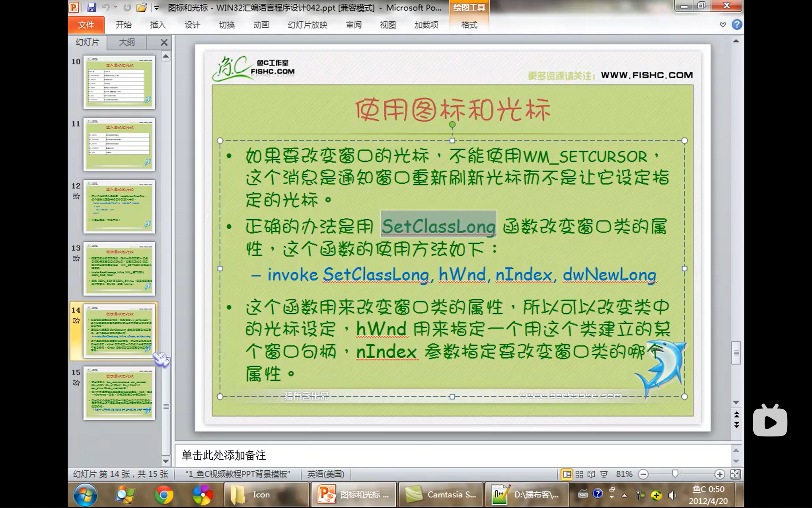Open the undo history dropdown arrow
The width and height of the screenshot is (812, 508).
115,7
